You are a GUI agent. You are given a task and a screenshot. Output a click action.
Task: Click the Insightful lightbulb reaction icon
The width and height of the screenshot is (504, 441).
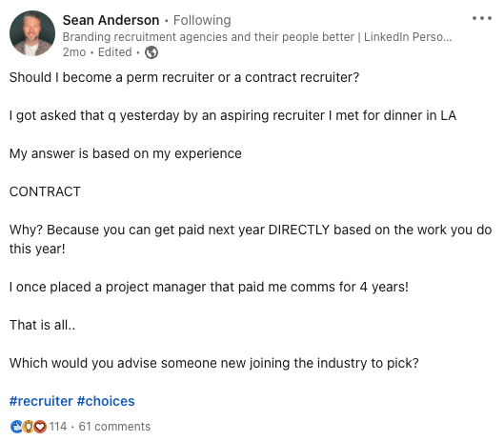(28, 427)
